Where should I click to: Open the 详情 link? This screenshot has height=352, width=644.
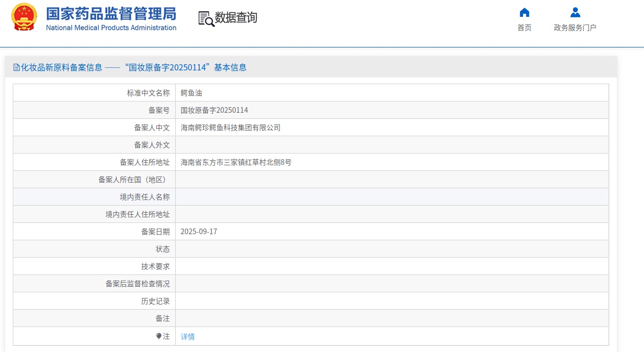[187, 337]
